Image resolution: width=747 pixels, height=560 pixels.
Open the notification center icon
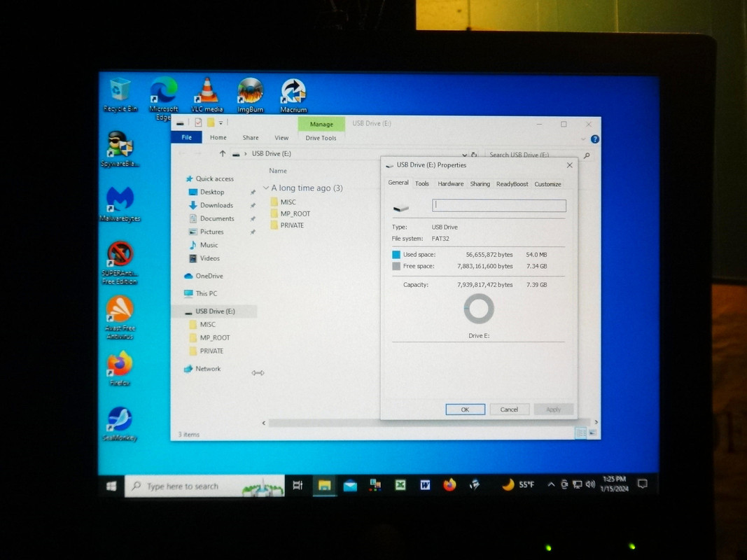642,484
